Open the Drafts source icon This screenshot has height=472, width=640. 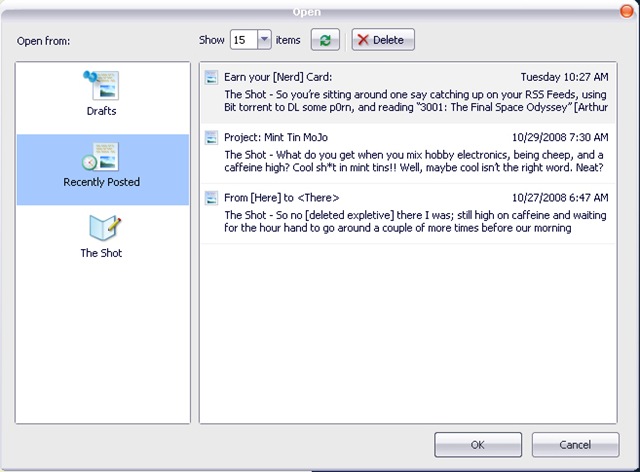[x=101, y=86]
